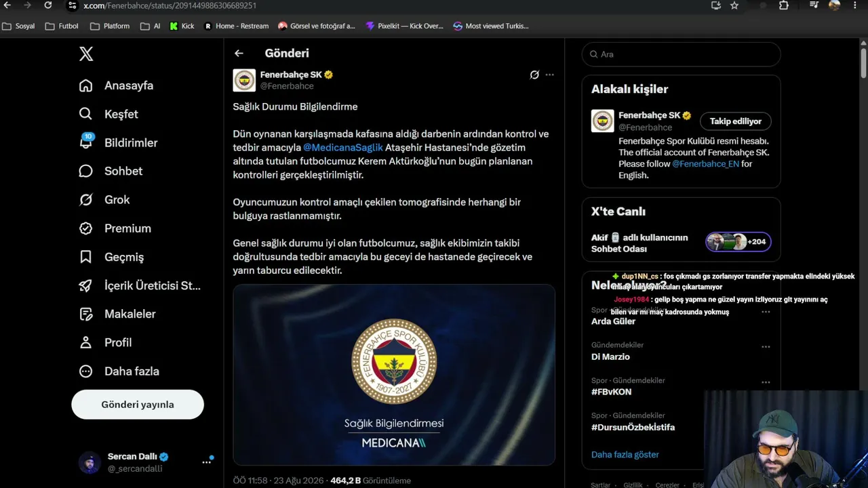Open Grok icon in sidebar
The image size is (868, 488).
(85, 200)
